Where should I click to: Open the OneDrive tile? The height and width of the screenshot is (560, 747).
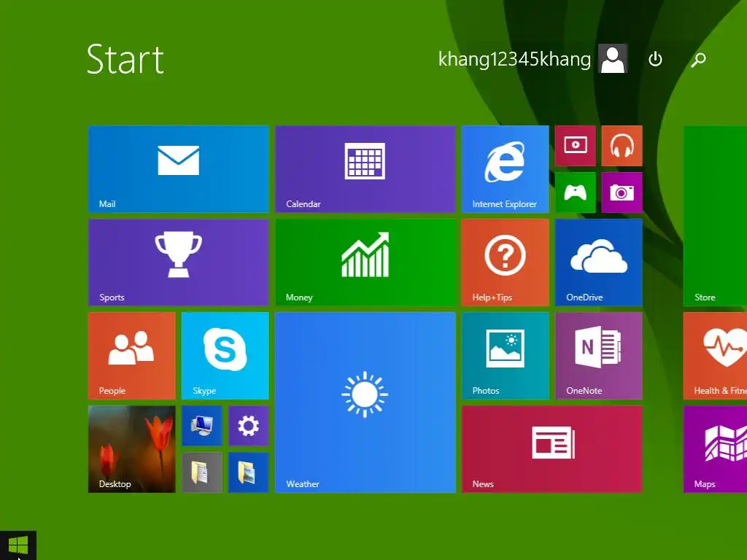coord(598,262)
